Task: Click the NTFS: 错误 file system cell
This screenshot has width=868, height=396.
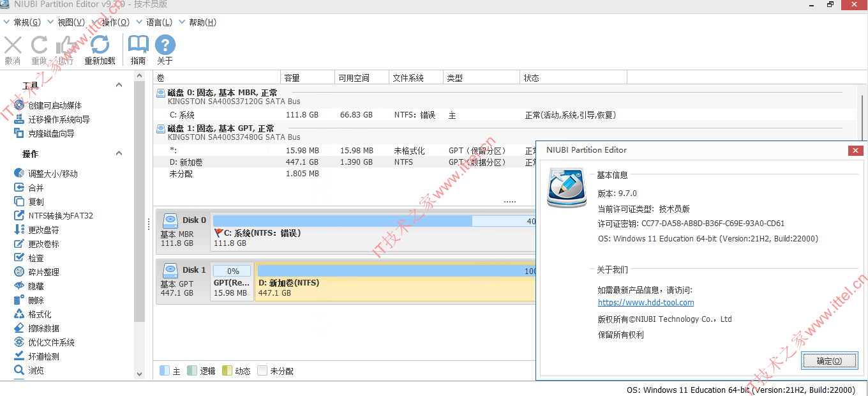Action: coord(415,115)
